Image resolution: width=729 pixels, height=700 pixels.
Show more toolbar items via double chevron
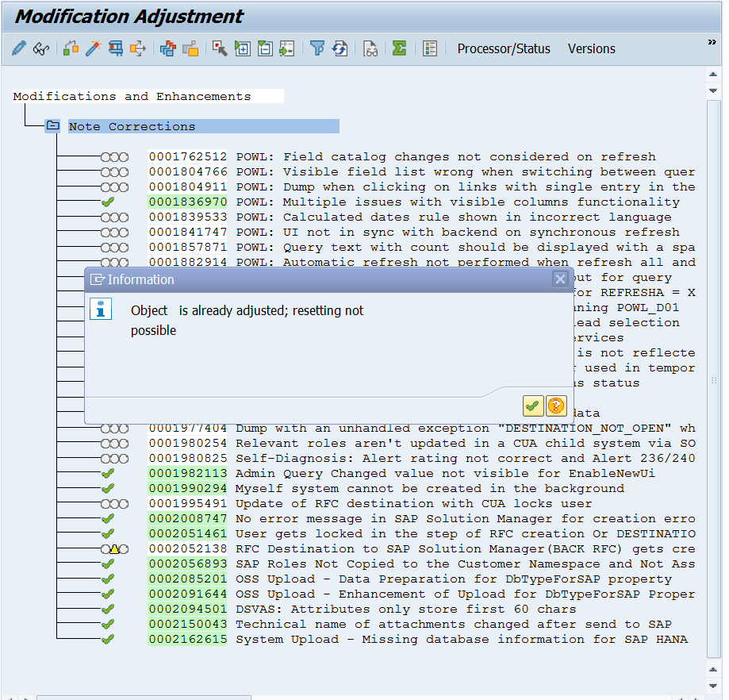tap(712, 42)
